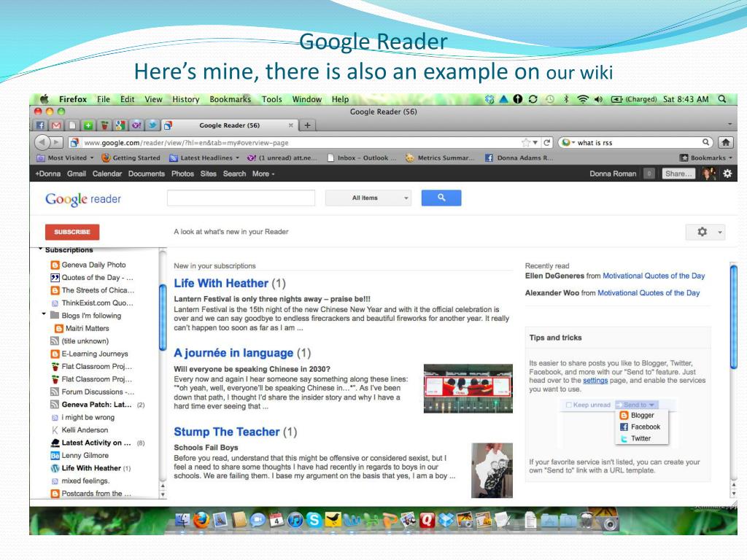Select the Geneva Daily Photo subscription
Screen dimensions: 747x560
coord(88,265)
